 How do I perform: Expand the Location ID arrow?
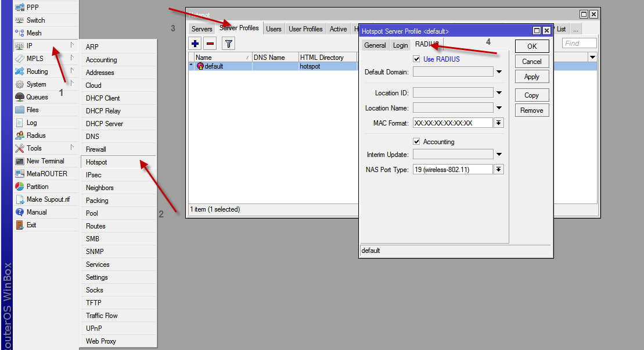[x=499, y=92]
